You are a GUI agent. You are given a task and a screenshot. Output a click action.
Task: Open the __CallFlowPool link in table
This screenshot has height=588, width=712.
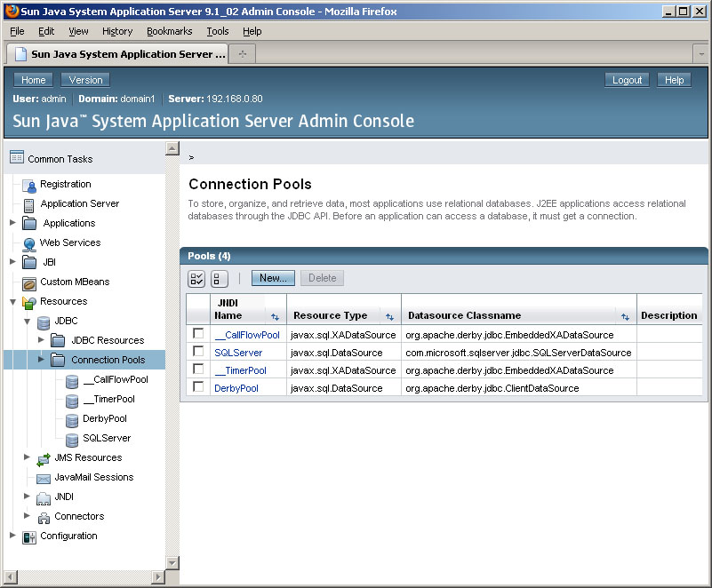click(247, 335)
